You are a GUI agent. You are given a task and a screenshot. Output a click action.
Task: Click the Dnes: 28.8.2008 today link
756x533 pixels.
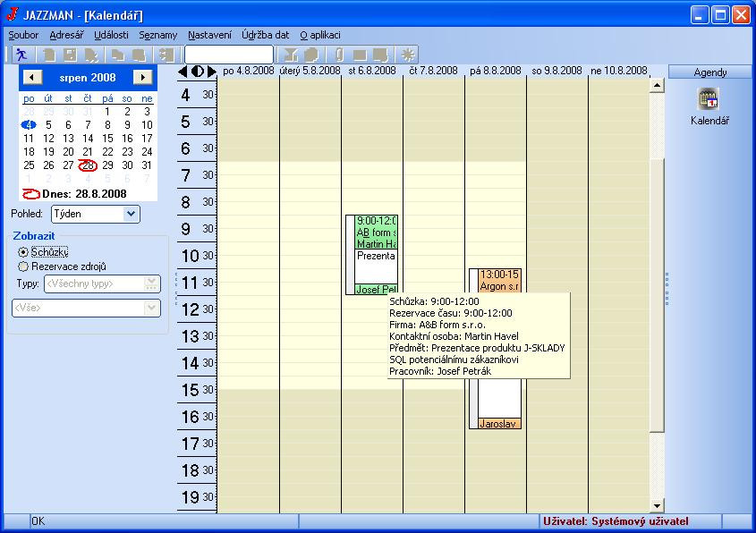coord(84,194)
